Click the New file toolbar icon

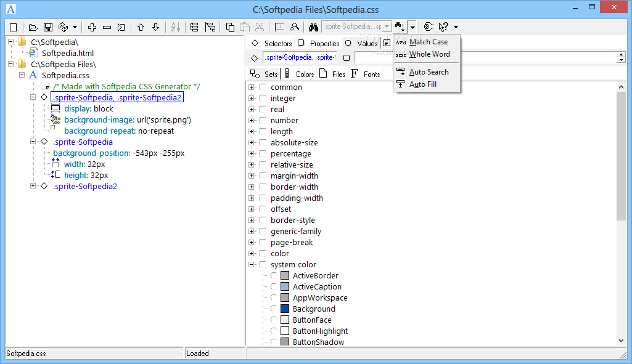pos(14,27)
